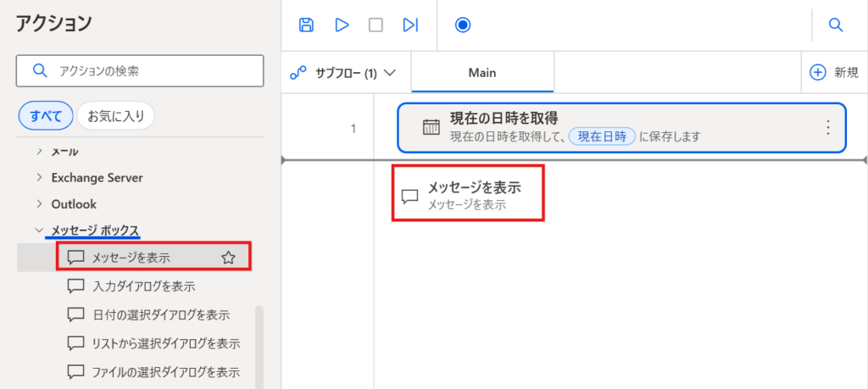Click the アクション panel heading
This screenshot has height=389, width=868.
[x=53, y=23]
